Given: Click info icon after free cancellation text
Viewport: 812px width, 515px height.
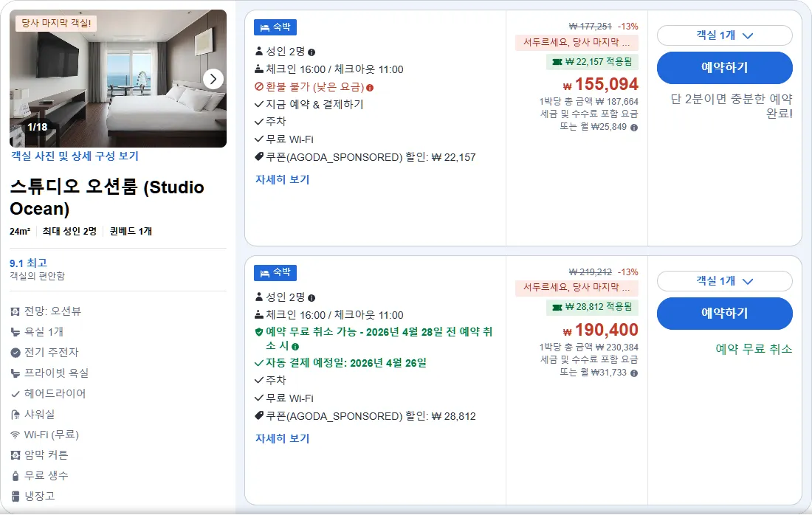Looking at the screenshot, I should (295, 347).
